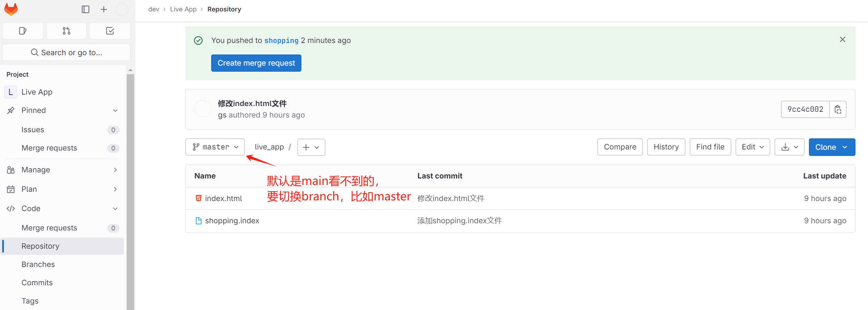Open the GitLab logo homepage
The height and width of the screenshot is (310, 868).
[x=11, y=9]
